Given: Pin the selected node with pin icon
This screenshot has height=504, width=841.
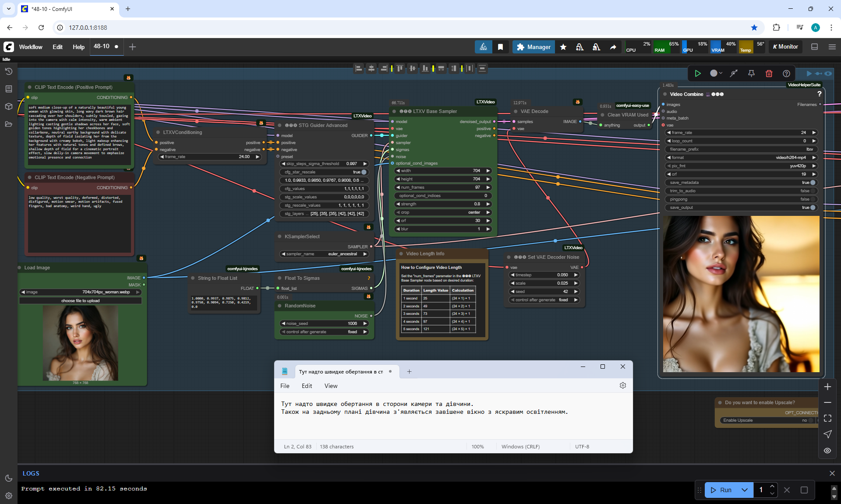Looking at the screenshot, I should click(751, 74).
